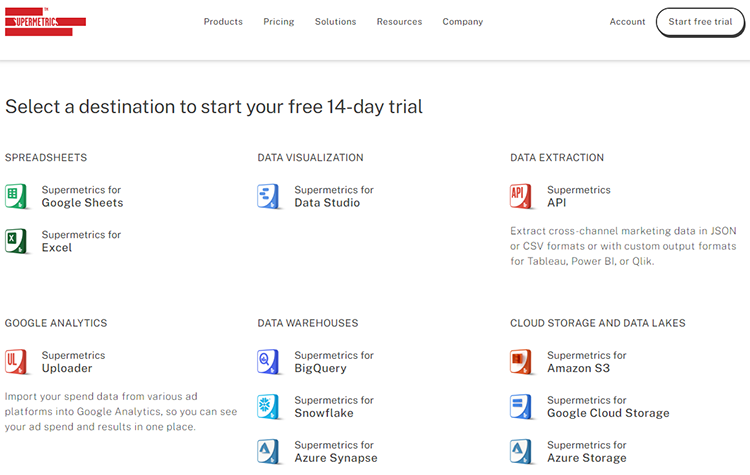Choose Supermetrics for BigQuery
Screen dimensions: 750x475
point(334,362)
